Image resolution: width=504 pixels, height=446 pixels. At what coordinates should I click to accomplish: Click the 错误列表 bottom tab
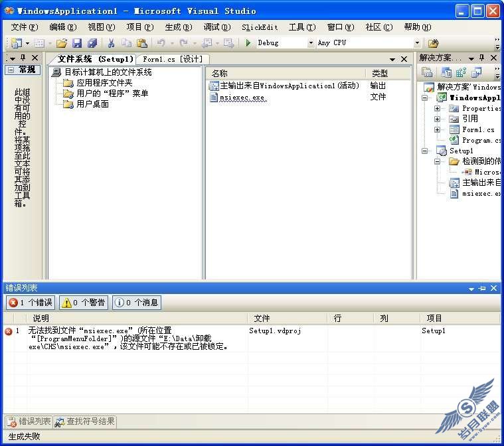click(29, 421)
